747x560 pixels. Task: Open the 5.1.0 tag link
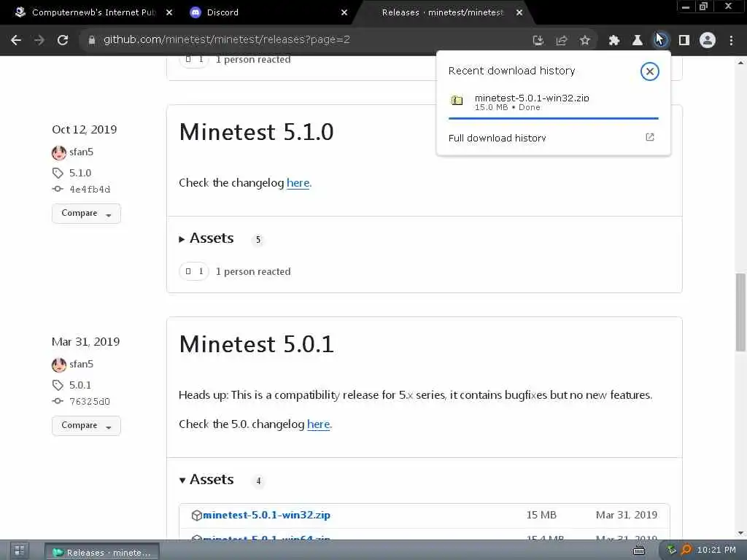[80, 173]
